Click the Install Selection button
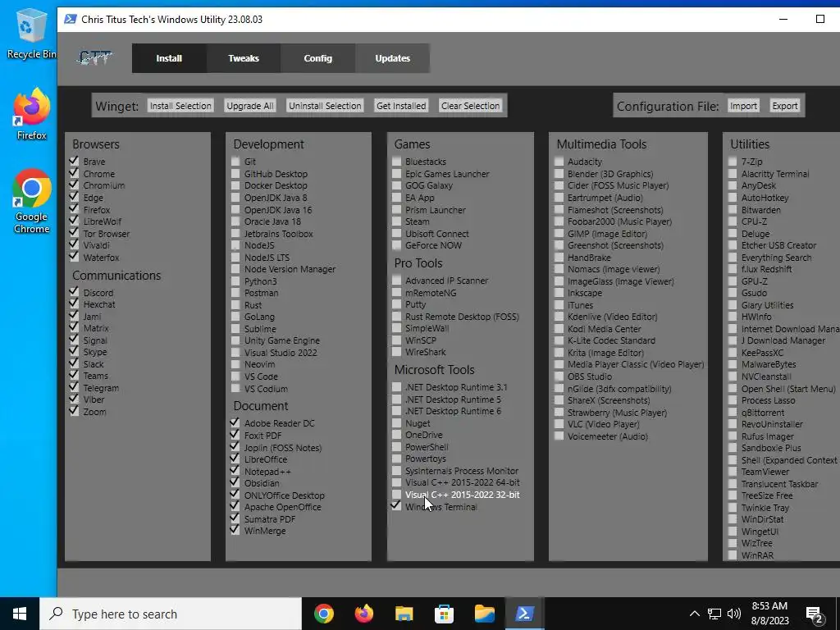 pyautogui.click(x=180, y=106)
